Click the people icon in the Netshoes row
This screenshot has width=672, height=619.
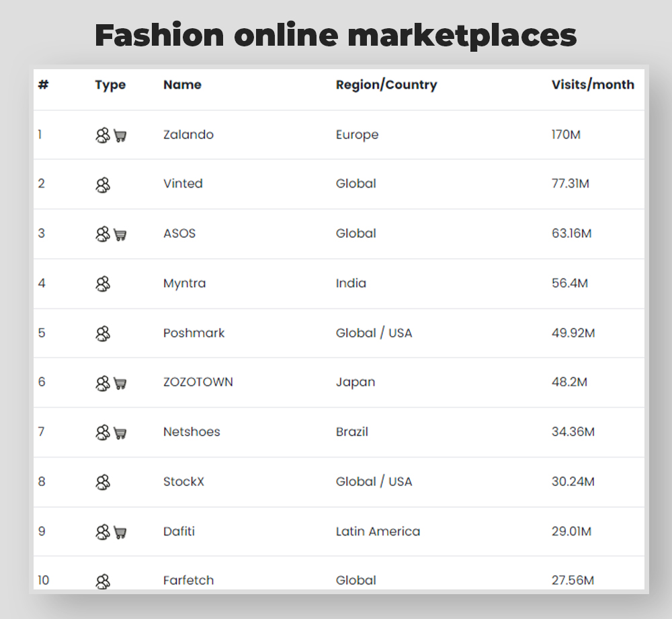pyautogui.click(x=103, y=433)
